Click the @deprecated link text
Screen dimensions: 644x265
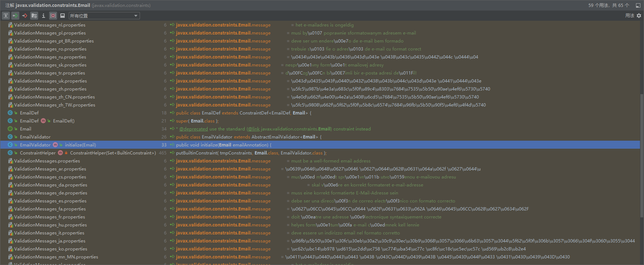click(x=193, y=129)
